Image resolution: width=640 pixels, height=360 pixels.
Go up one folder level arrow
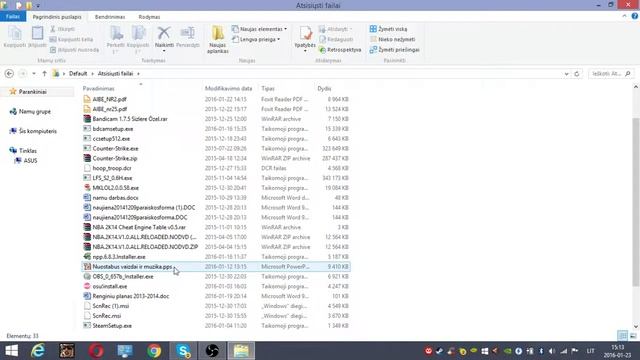pyautogui.click(x=44, y=73)
